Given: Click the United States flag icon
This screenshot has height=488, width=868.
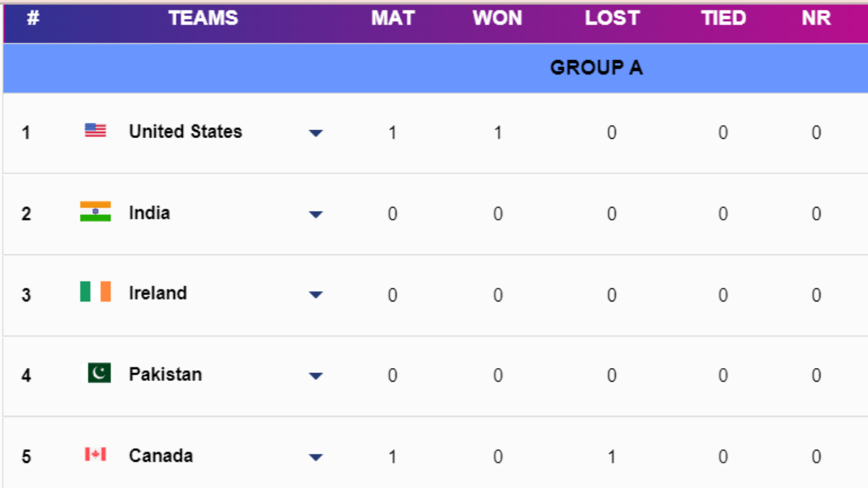Looking at the screenshot, I should click(95, 130).
